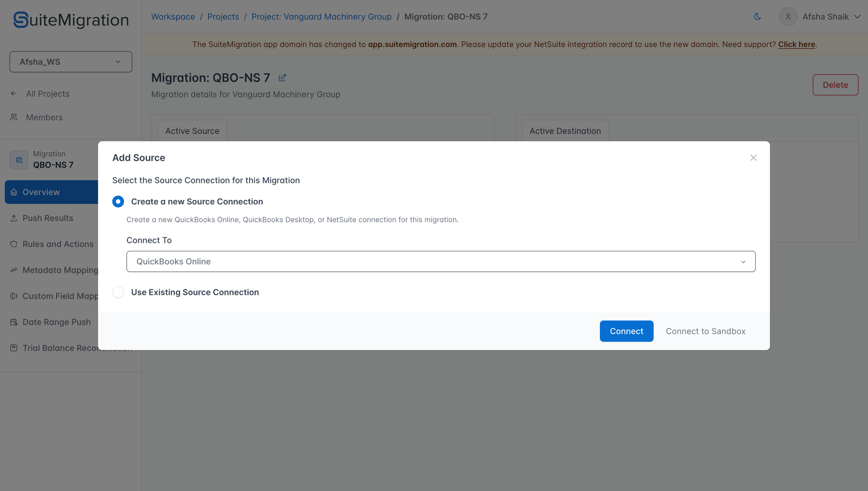Click the Rules and Actions icon
This screenshot has width=868, height=491.
point(14,244)
